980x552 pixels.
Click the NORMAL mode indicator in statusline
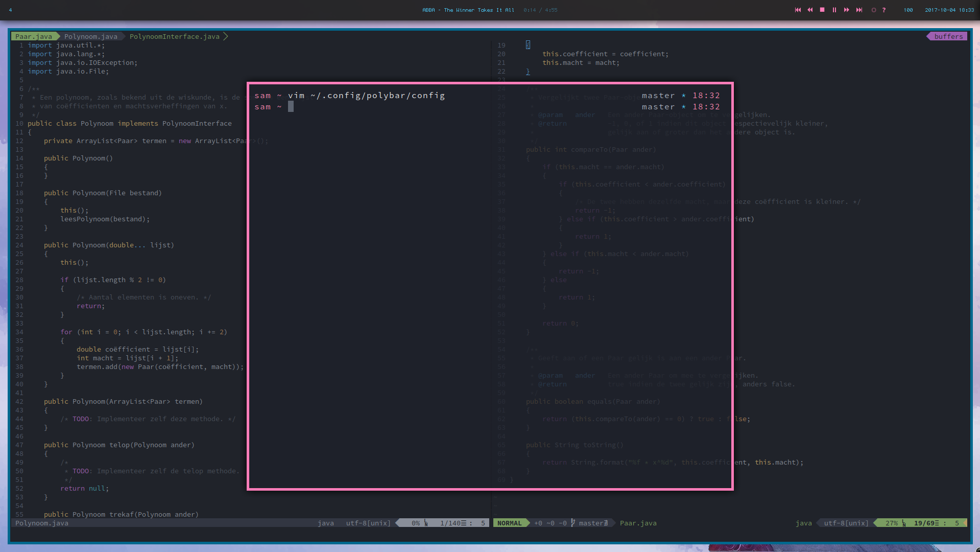(509, 523)
